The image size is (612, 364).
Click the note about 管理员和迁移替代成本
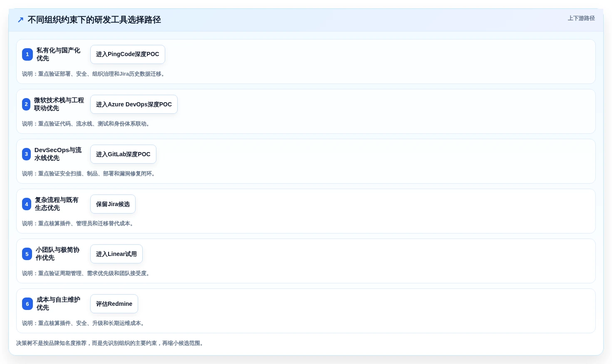coord(79,224)
